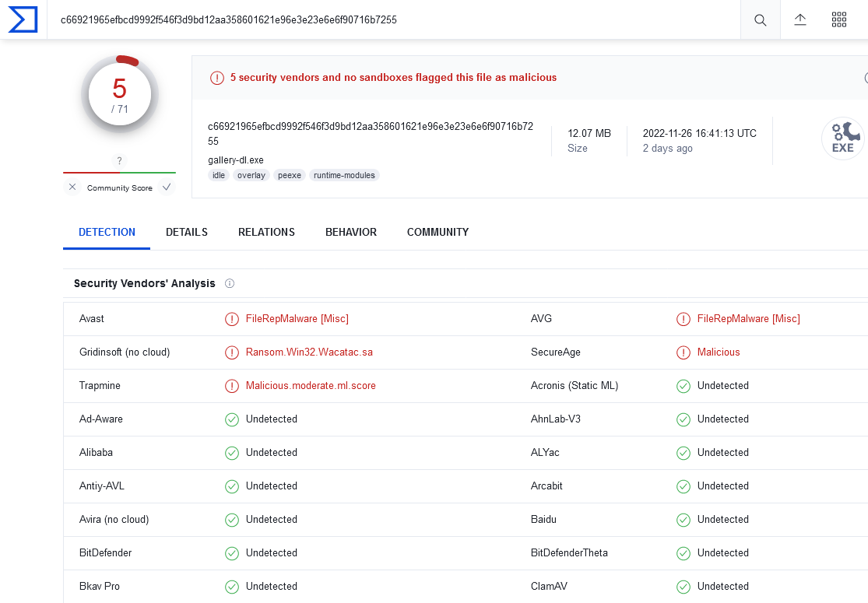
Task: Vote positive with the community check icon
Action: point(166,187)
